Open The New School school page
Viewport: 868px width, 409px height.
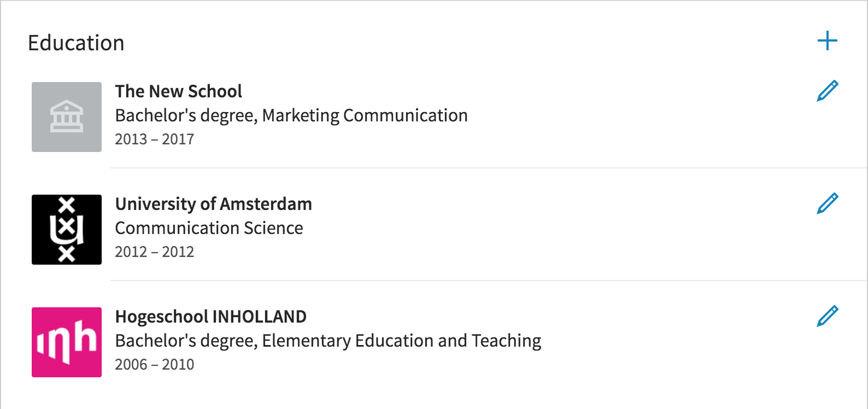pos(178,91)
